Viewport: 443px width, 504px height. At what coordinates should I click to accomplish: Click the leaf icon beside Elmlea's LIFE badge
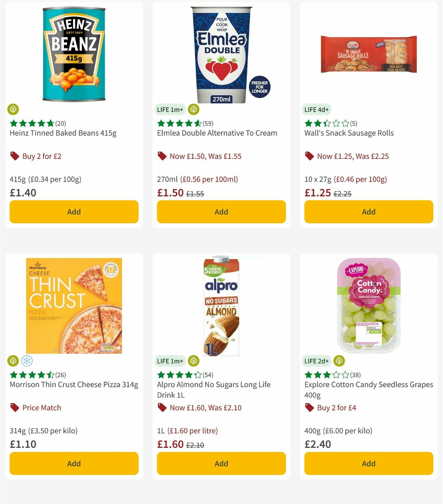(193, 109)
